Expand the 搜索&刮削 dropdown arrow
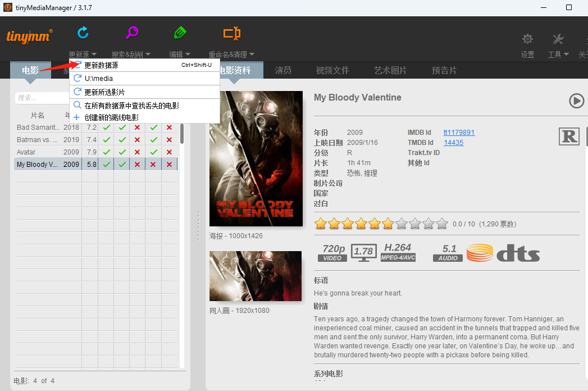588x391 pixels. pos(148,54)
